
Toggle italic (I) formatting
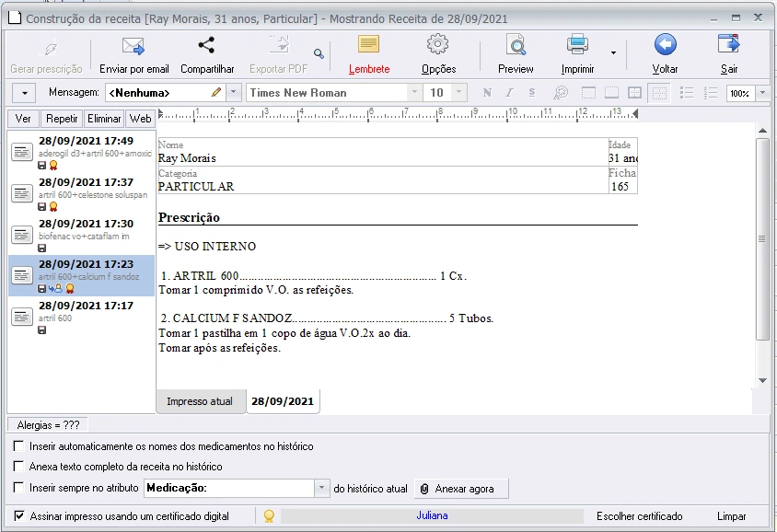(509, 93)
